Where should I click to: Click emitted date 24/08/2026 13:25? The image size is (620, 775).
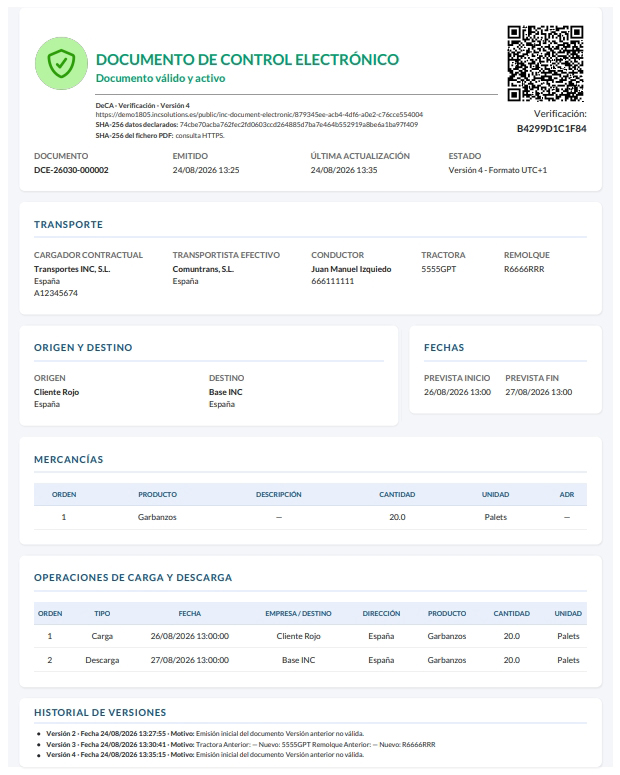(x=206, y=170)
